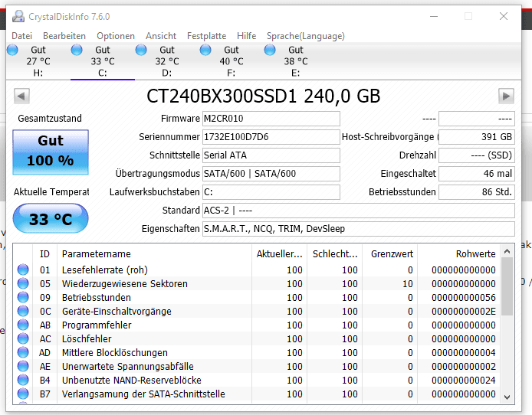
Task: Click status orb for Wiederzugewiesene Sektoren
Action: [x=23, y=283]
